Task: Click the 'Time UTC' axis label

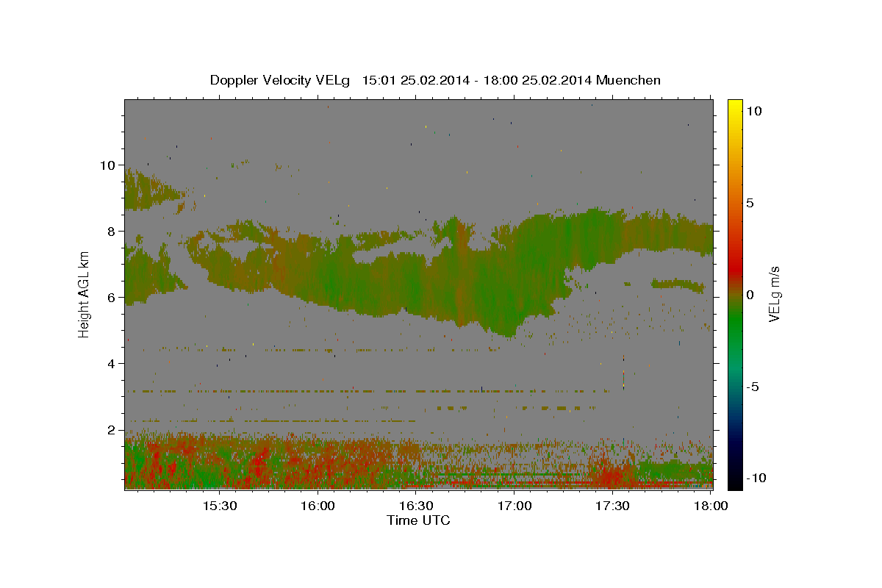Action: pyautogui.click(x=418, y=520)
